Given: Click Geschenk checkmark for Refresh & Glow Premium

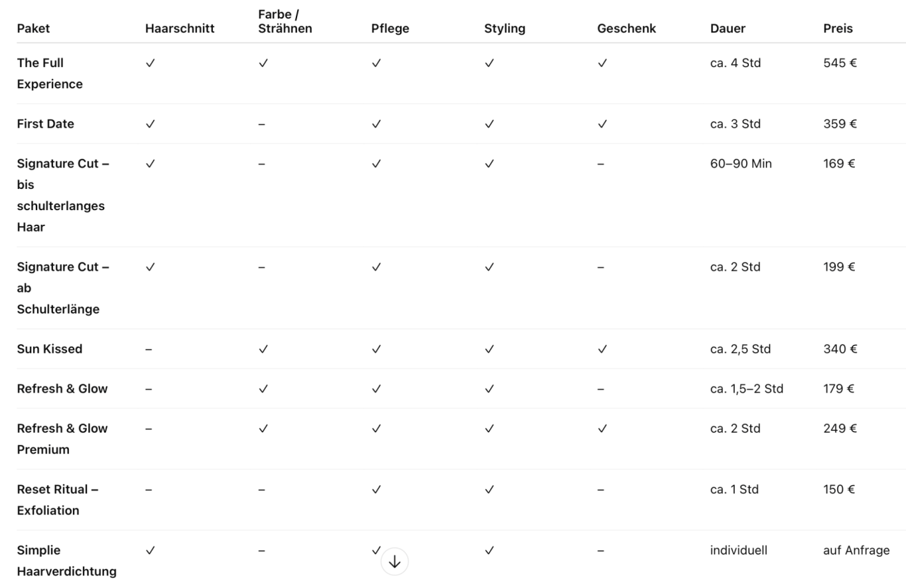Looking at the screenshot, I should (x=602, y=429).
